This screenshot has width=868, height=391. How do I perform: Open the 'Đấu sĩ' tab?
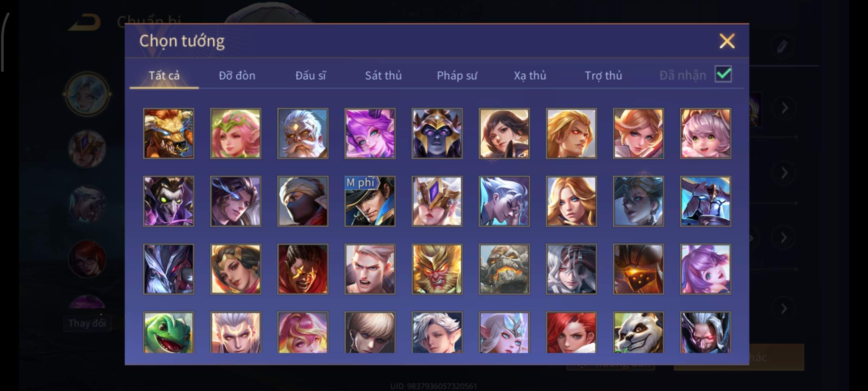(310, 75)
